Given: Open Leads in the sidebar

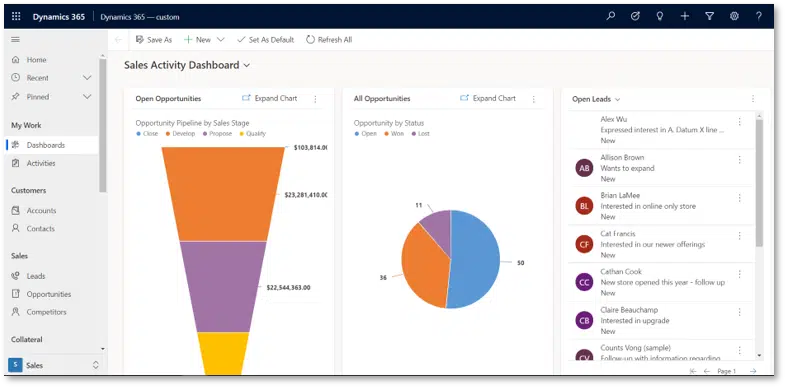Looking at the screenshot, I should (x=36, y=276).
